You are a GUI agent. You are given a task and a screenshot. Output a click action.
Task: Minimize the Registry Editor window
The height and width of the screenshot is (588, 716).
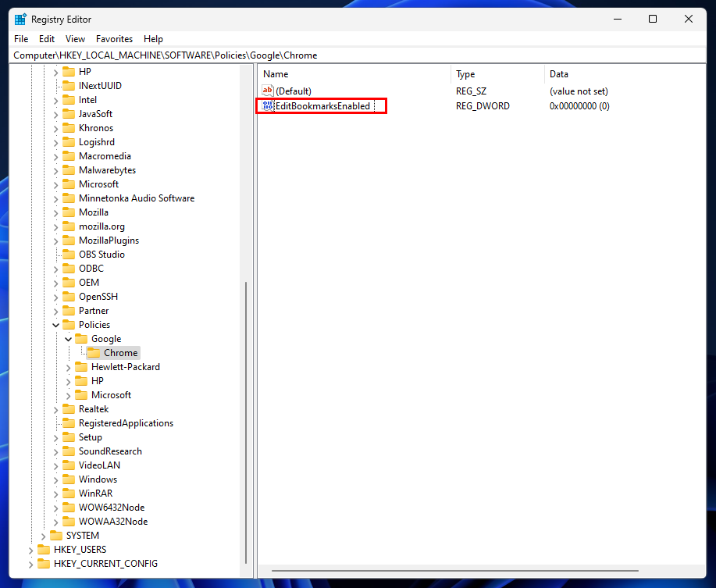618,20
